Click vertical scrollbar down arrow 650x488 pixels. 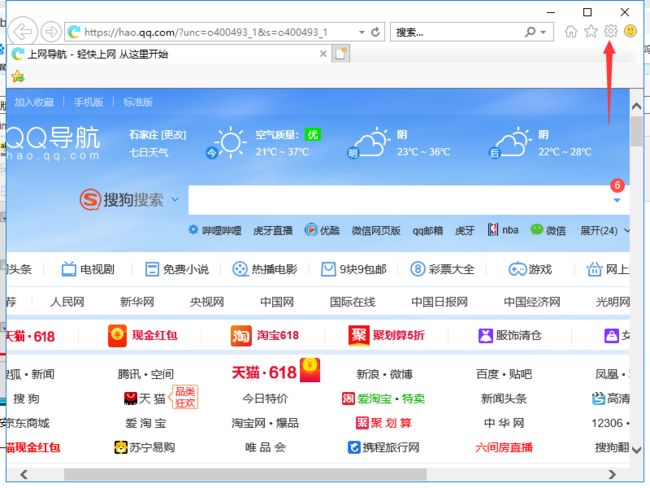coord(636,450)
